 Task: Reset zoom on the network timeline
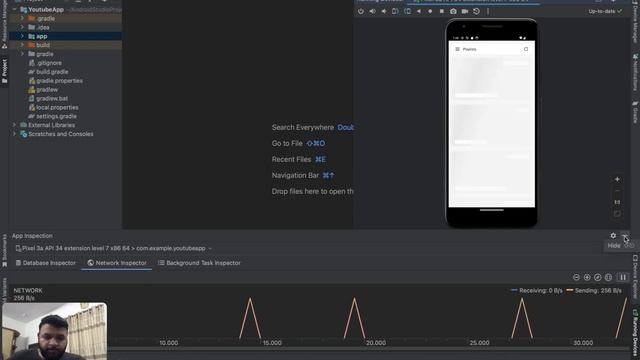tap(598, 277)
